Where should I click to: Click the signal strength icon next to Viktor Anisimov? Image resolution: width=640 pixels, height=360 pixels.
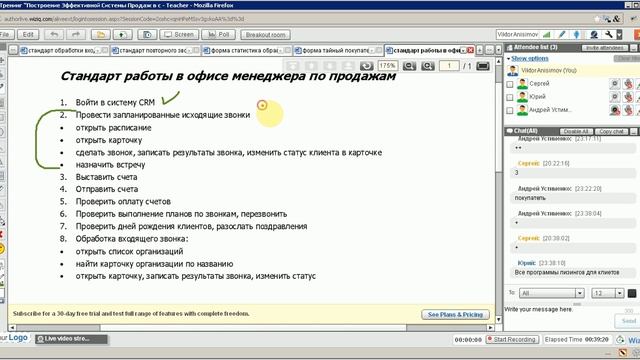pos(547,35)
